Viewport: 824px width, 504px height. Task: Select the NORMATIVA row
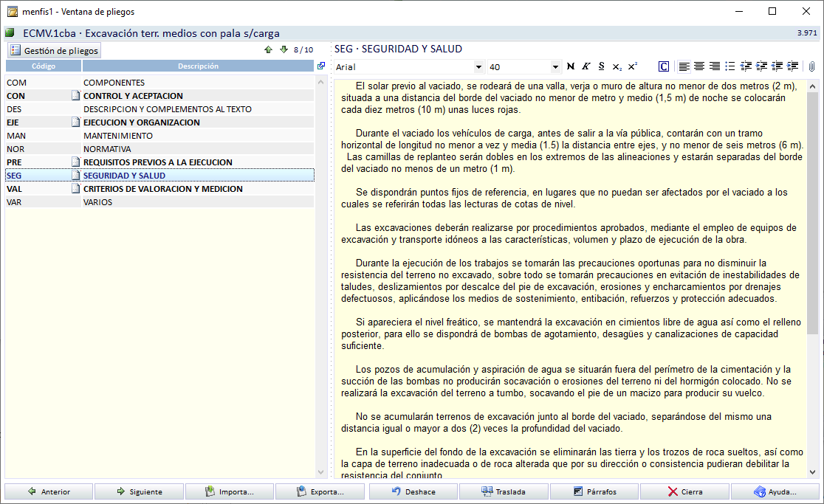point(159,149)
